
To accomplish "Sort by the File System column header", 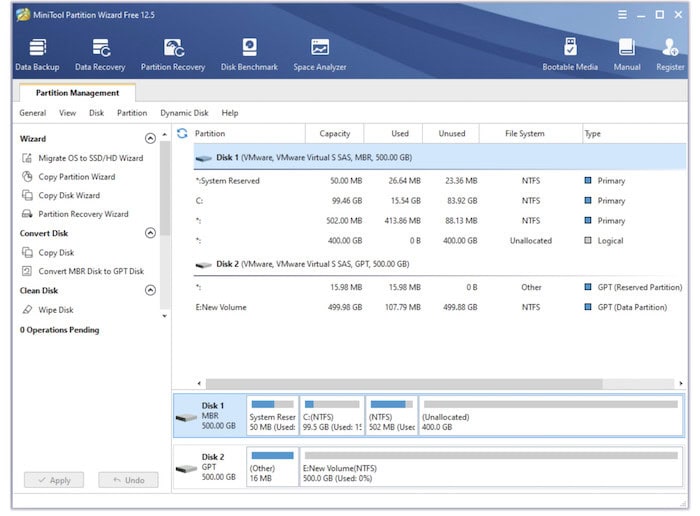I will click(531, 133).
